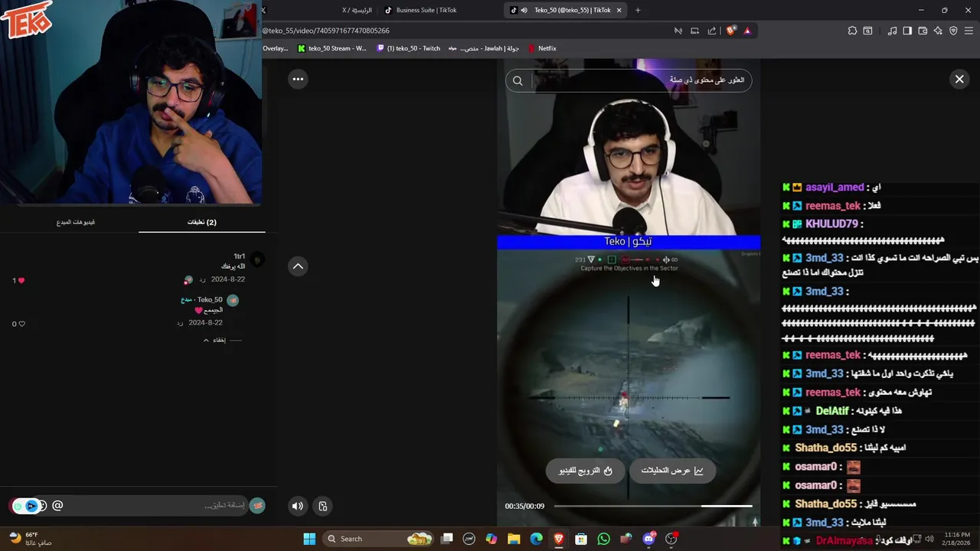Click the browser address bar URL
Screen dimensions: 980x551
[x=327, y=31]
